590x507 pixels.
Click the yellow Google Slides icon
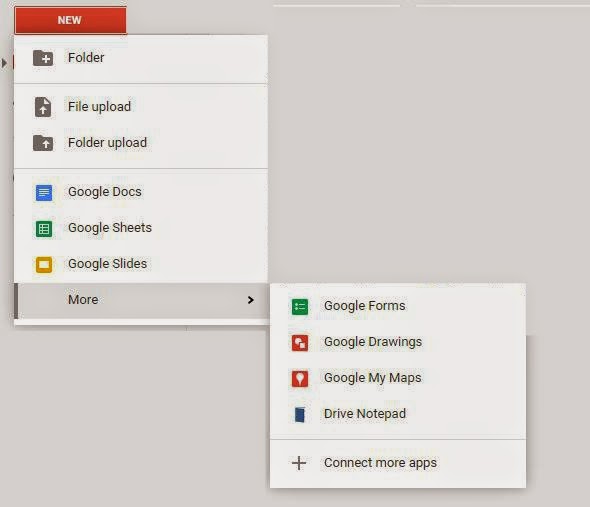(x=44, y=265)
